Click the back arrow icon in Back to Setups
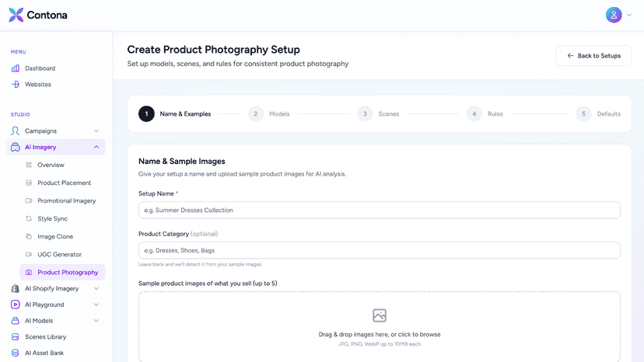The image size is (644, 362). pos(570,56)
